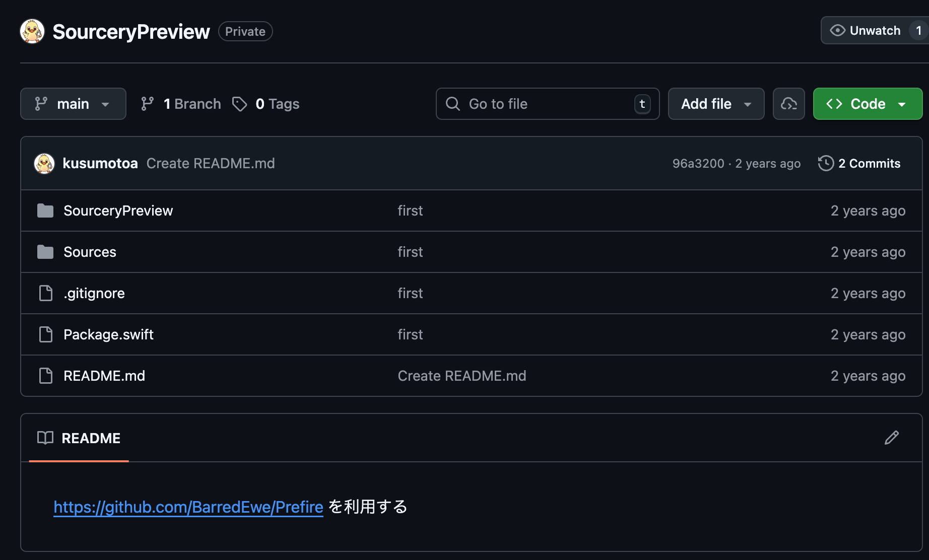Viewport: 929px width, 560px height.
Task: Open the 0 Tags link
Action: coord(266,104)
